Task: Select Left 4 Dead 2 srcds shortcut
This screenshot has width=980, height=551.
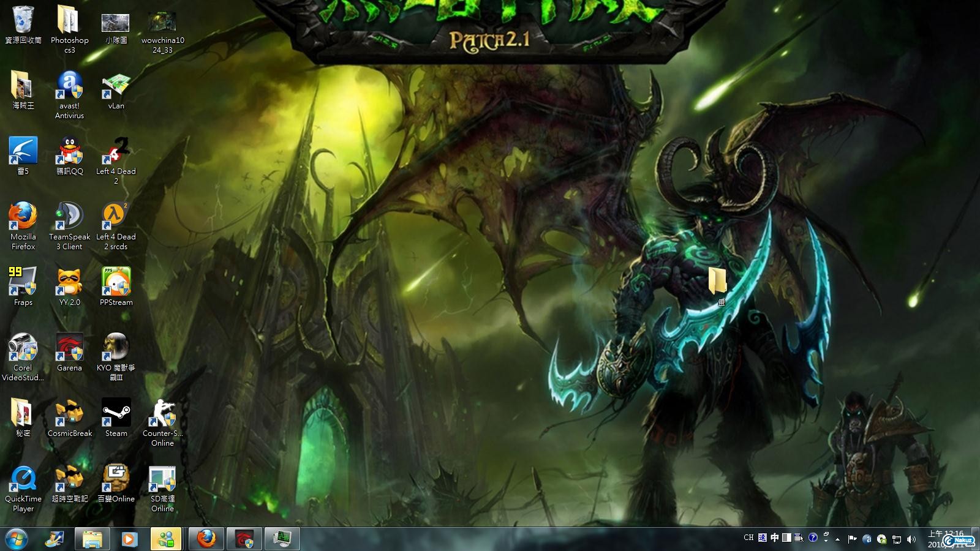Action: point(116,226)
